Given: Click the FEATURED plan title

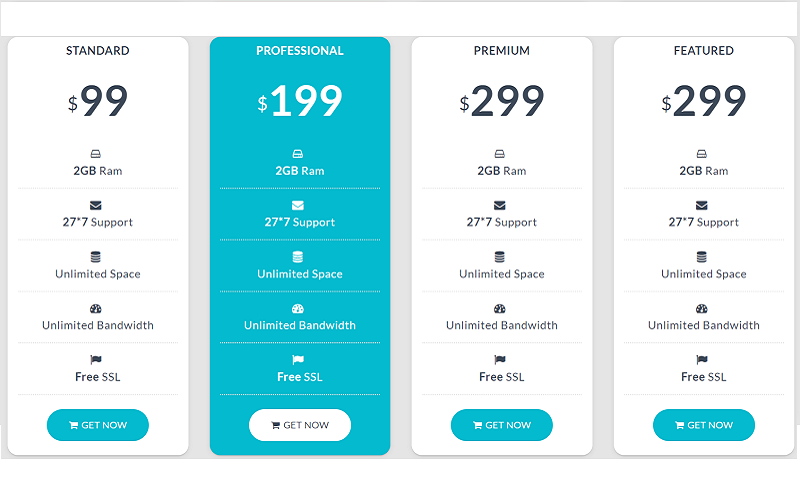Looking at the screenshot, I should pos(704,51).
